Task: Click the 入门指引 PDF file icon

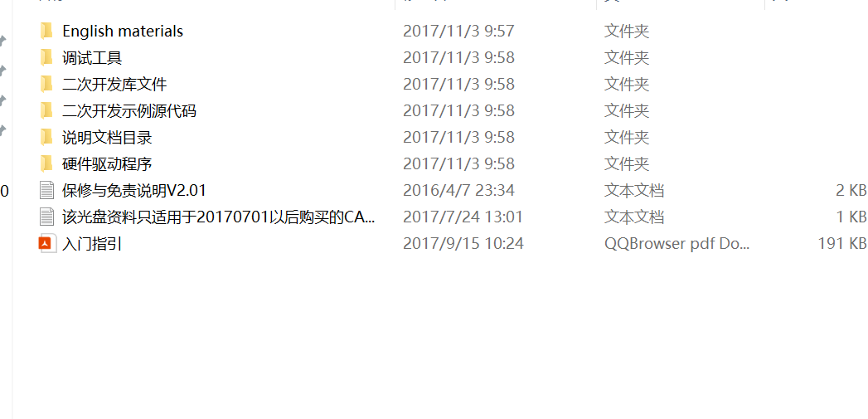Action: click(x=47, y=244)
